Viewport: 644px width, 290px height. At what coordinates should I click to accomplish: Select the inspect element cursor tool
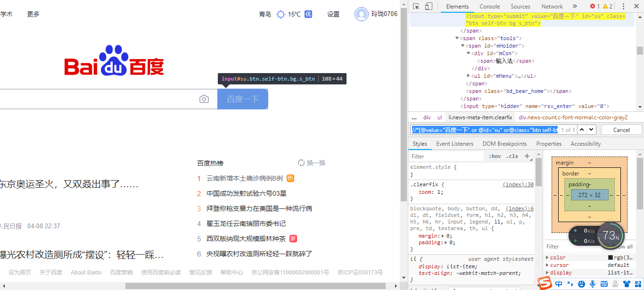[416, 6]
